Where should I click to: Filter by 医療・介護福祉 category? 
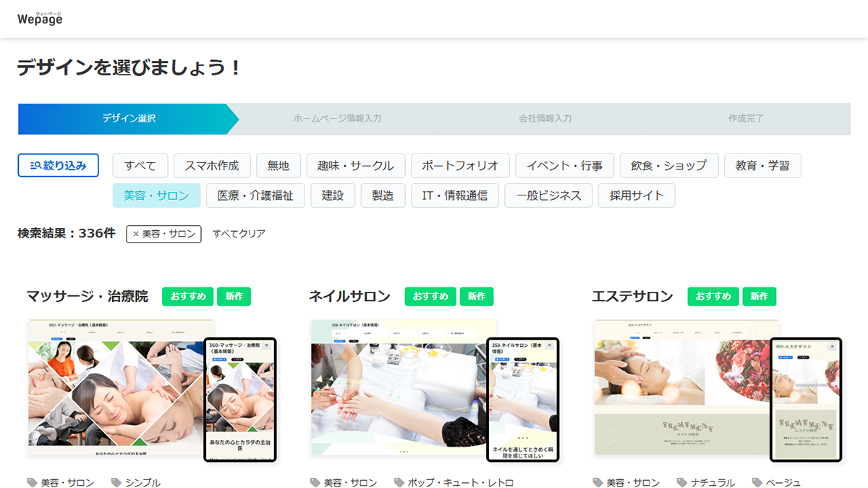tap(255, 195)
